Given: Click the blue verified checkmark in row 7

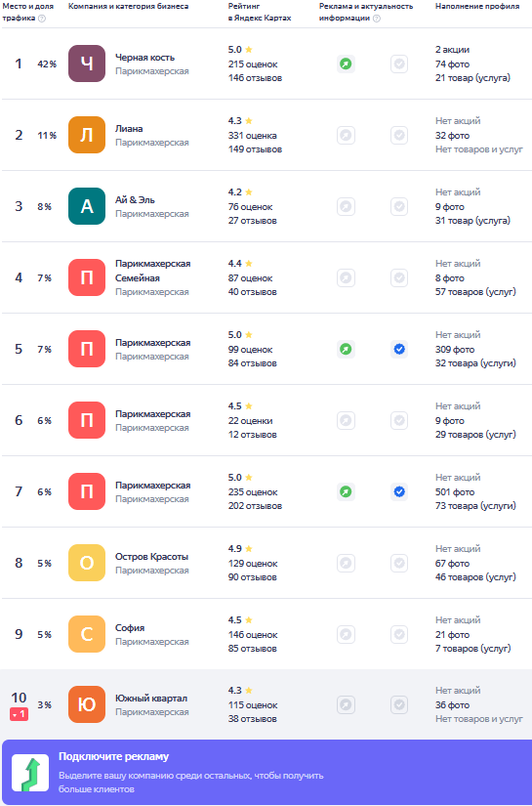Looking at the screenshot, I should [x=399, y=492].
